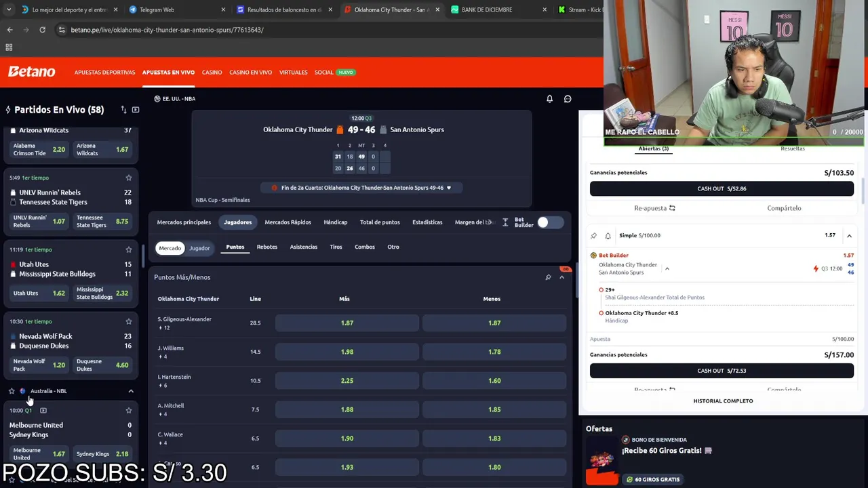Bet Gilgeous-Alexander Más 1.87

[347, 323]
